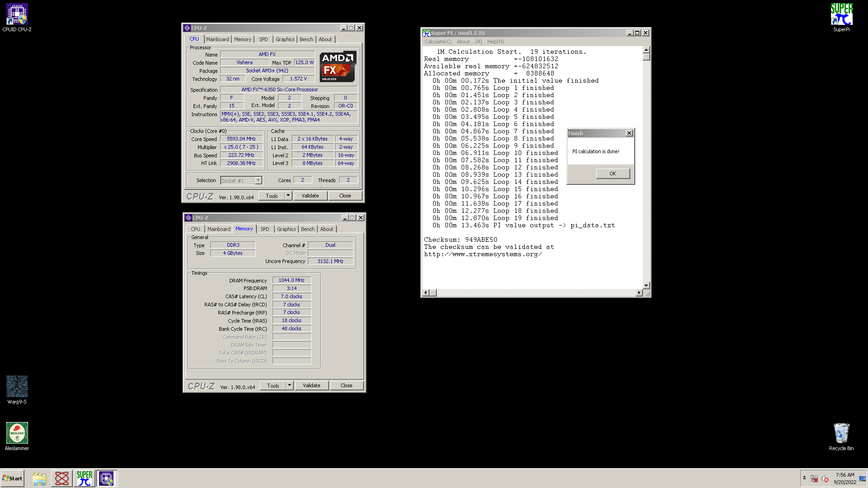Expand Tools dropdown arrow in bottom CPU-Z
This screenshot has height=488, width=868.
tap(290, 386)
